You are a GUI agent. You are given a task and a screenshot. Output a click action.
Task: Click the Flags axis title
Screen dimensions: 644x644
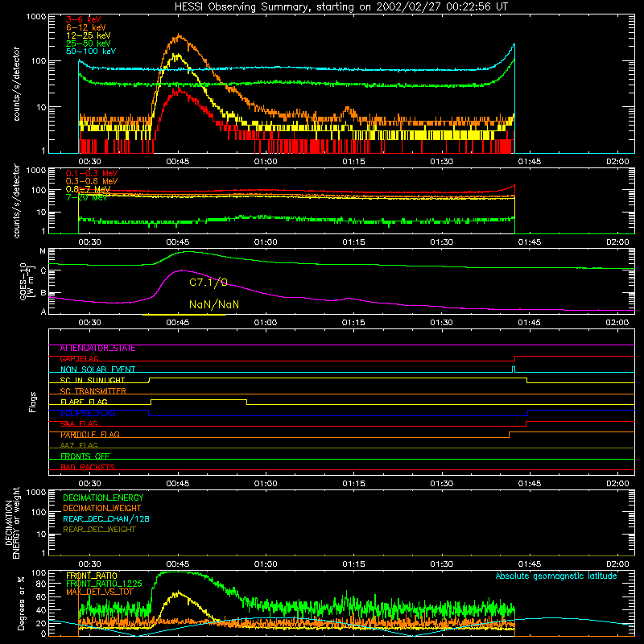[33, 402]
